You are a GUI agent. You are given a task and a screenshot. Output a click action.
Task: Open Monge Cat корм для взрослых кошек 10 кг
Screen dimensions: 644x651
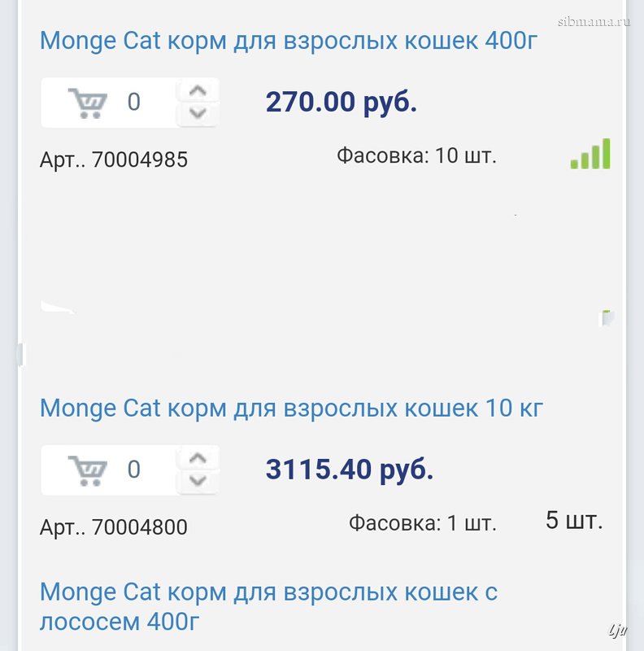(x=291, y=407)
